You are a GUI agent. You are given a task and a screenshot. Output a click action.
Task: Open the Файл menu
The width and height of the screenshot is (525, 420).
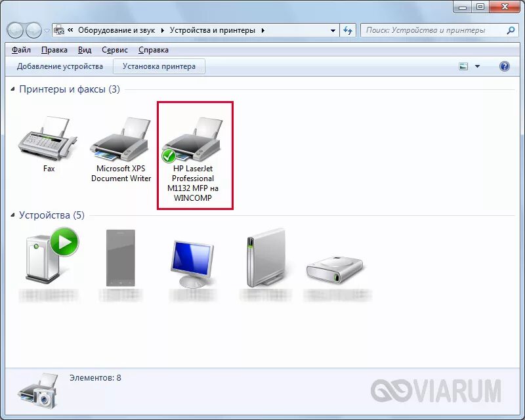[x=21, y=50]
